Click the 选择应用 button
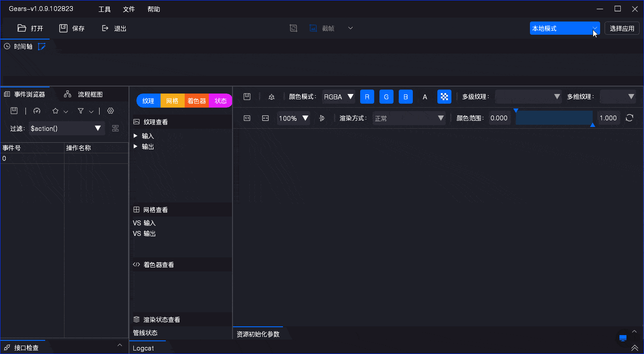Image resolution: width=644 pixels, height=354 pixels. coord(622,28)
